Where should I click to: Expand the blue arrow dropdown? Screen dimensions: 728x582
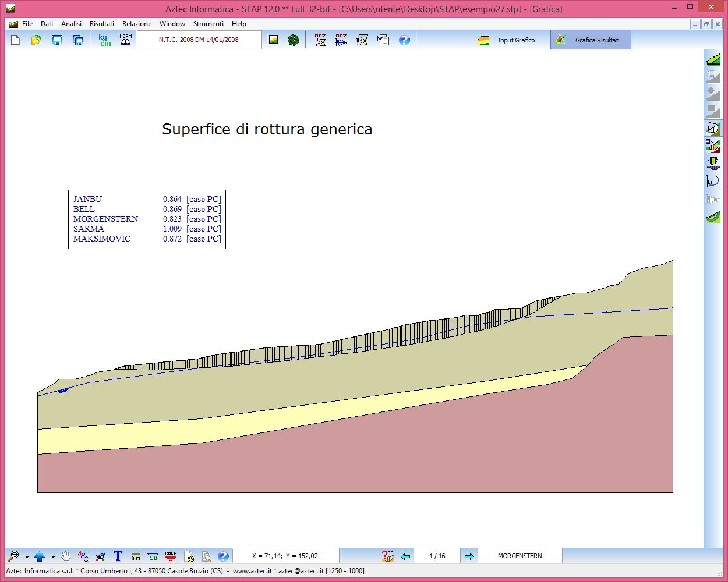point(53,557)
